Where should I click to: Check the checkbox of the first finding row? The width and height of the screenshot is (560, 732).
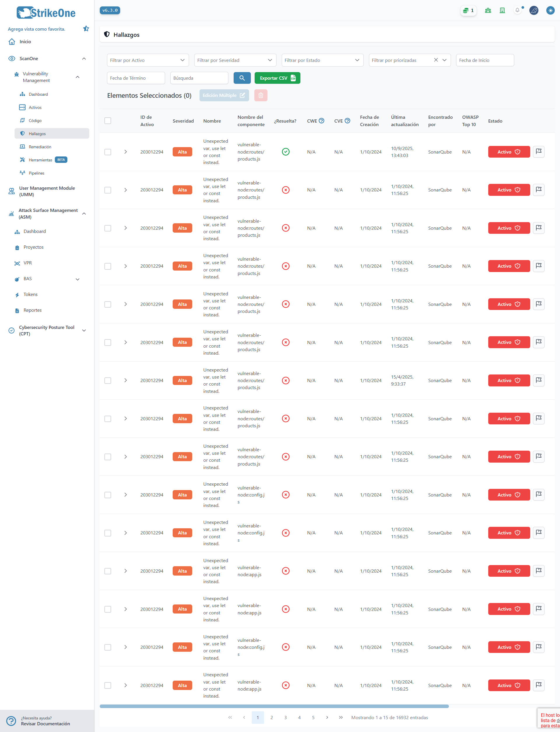click(x=108, y=152)
